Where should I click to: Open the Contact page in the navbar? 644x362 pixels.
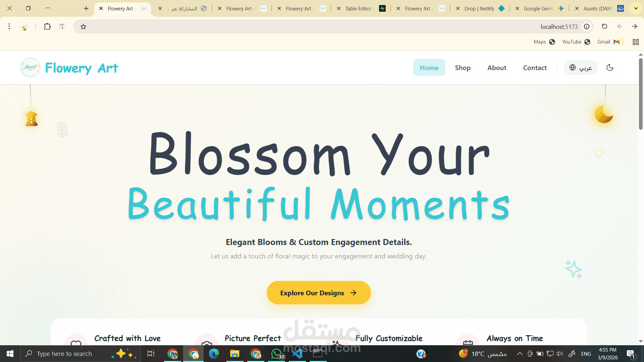pyautogui.click(x=535, y=68)
